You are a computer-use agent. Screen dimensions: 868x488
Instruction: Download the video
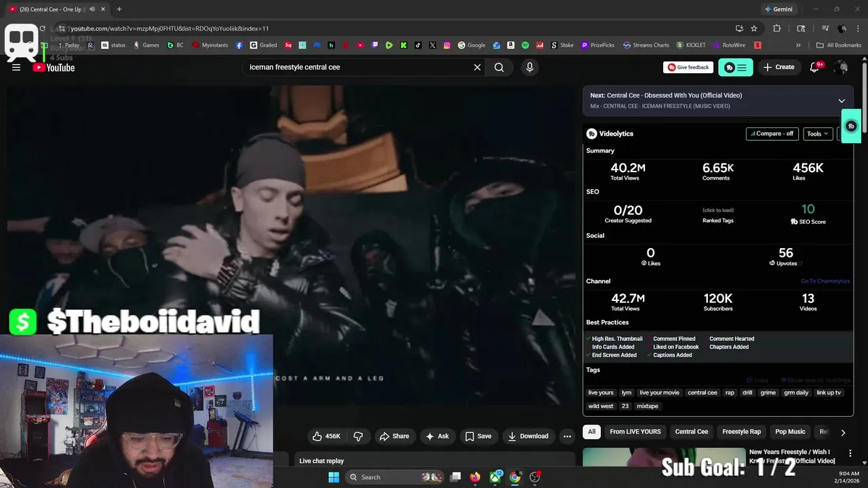(x=528, y=436)
